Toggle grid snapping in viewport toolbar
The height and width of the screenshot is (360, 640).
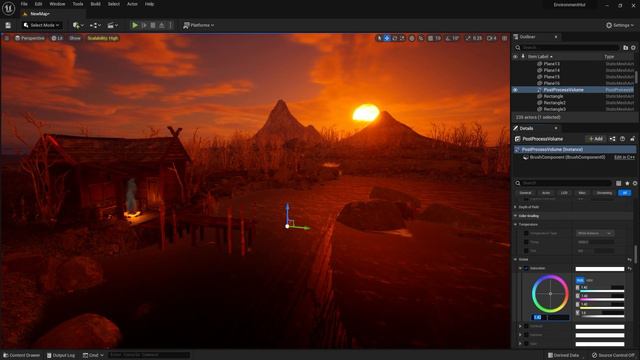(x=431, y=38)
